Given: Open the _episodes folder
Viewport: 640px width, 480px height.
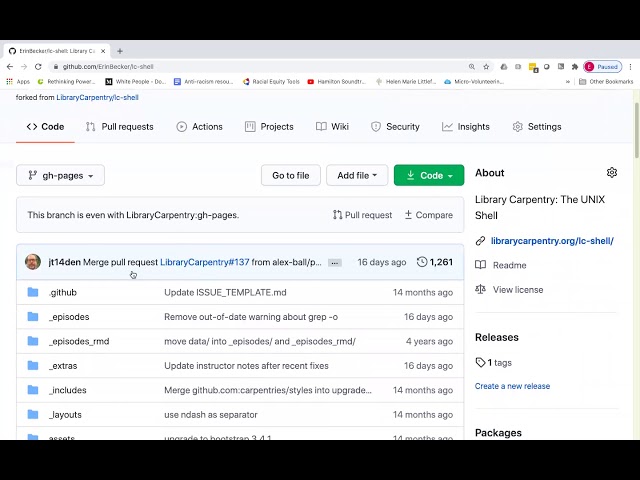Looking at the screenshot, I should (x=69, y=317).
